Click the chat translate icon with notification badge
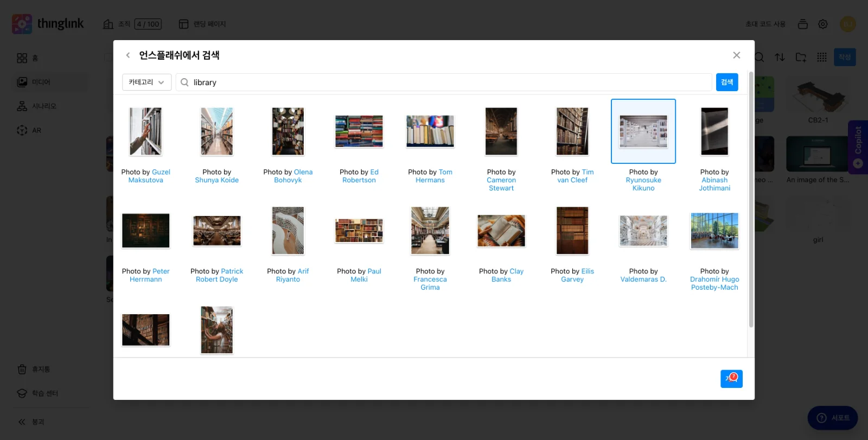The image size is (868, 440). [x=731, y=379]
